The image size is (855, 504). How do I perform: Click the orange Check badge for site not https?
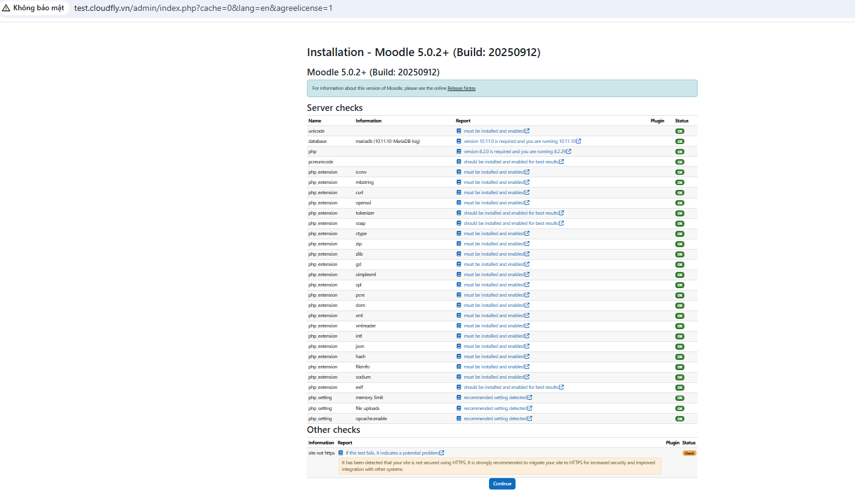click(x=689, y=453)
